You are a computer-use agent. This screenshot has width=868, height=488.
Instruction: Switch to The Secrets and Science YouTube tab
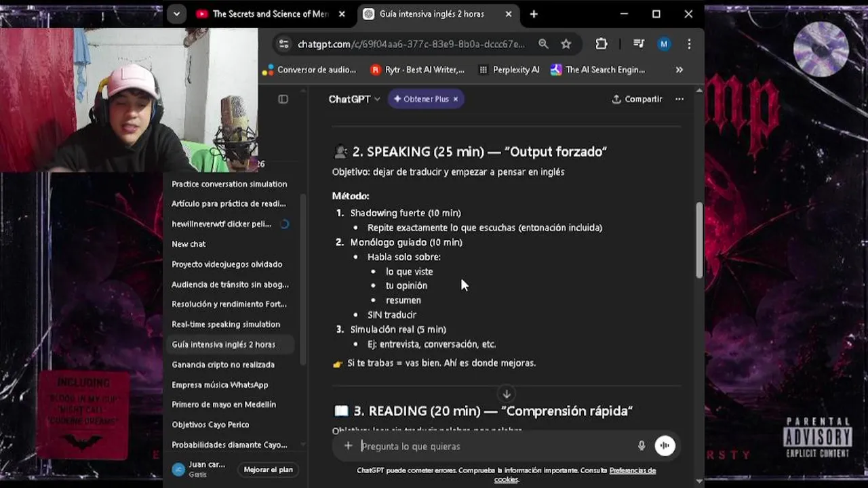271,14
